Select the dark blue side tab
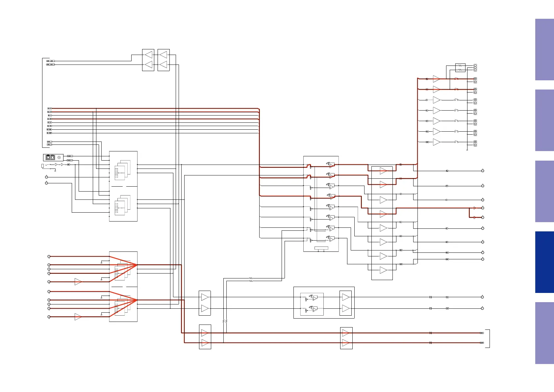This screenshot has width=554, height=392. pyautogui.click(x=544, y=262)
